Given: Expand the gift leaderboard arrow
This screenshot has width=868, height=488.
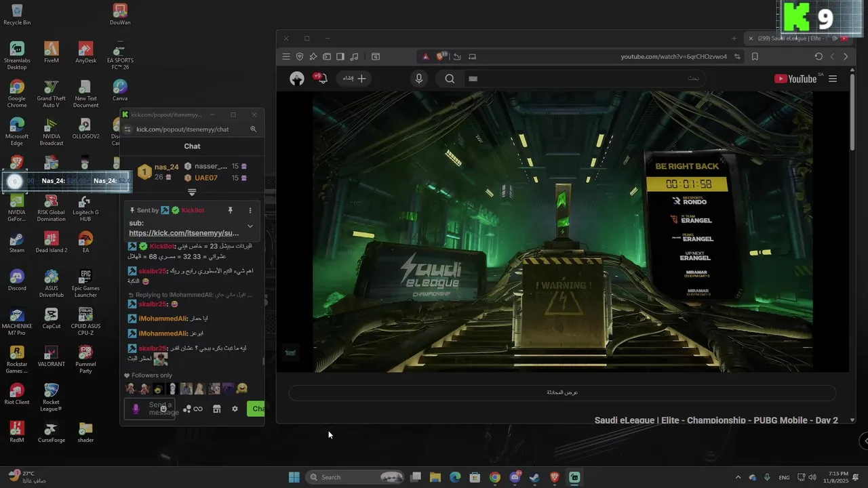Looking at the screenshot, I should 192,192.
